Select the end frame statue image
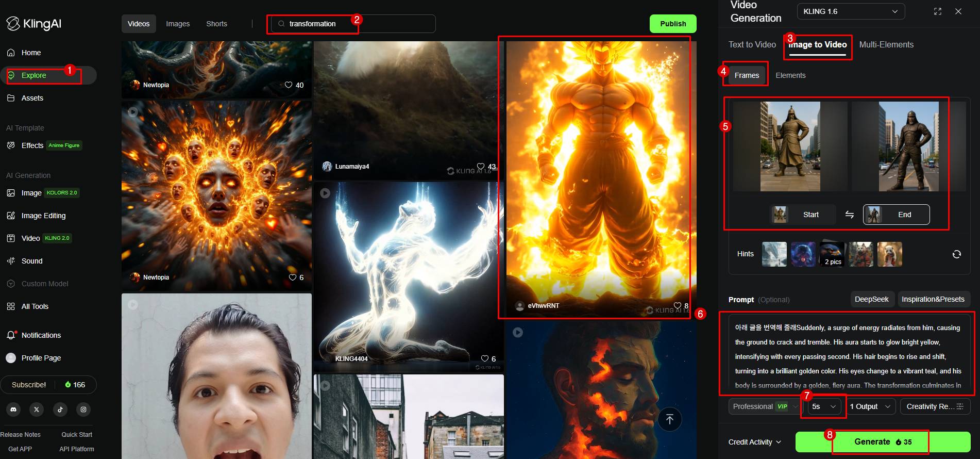The image size is (980, 459). [x=909, y=146]
